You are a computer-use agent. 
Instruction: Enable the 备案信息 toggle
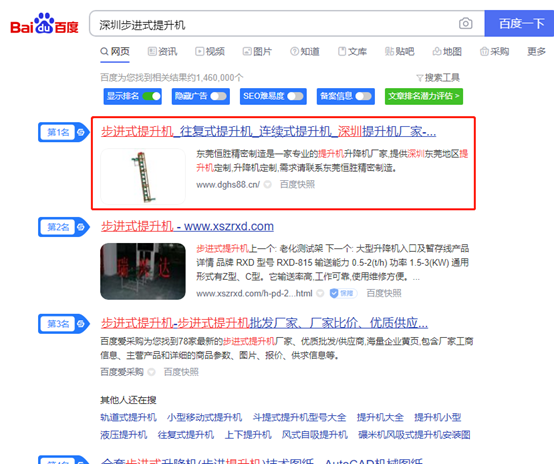click(364, 96)
